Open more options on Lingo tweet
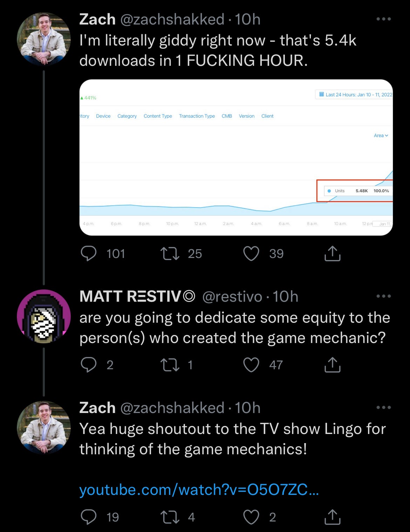This screenshot has width=410, height=532. [383, 408]
